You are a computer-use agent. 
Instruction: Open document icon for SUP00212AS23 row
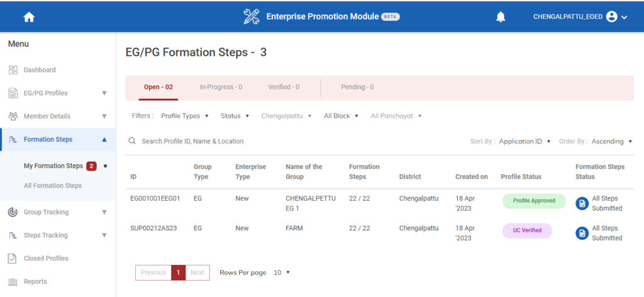coord(582,233)
